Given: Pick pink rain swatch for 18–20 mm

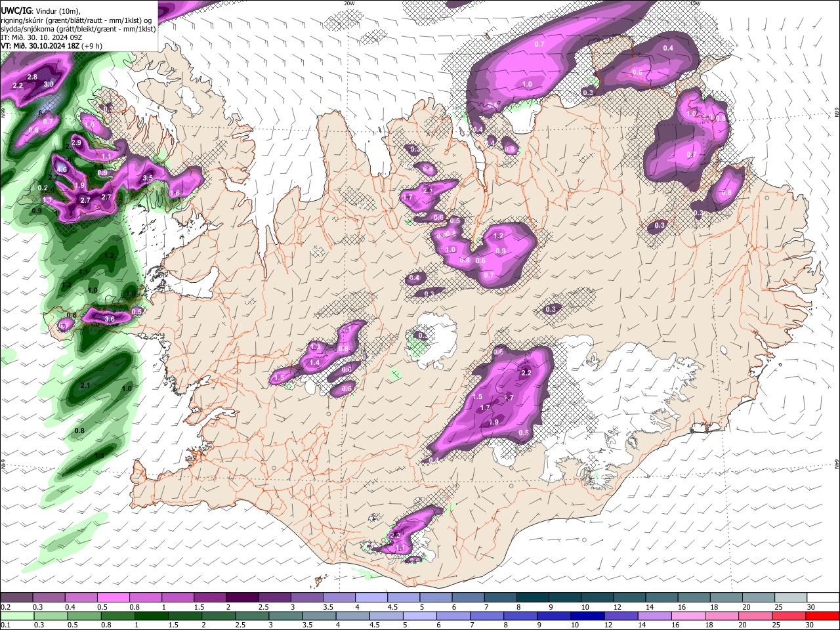Looking at the screenshot, I should pos(721,616).
